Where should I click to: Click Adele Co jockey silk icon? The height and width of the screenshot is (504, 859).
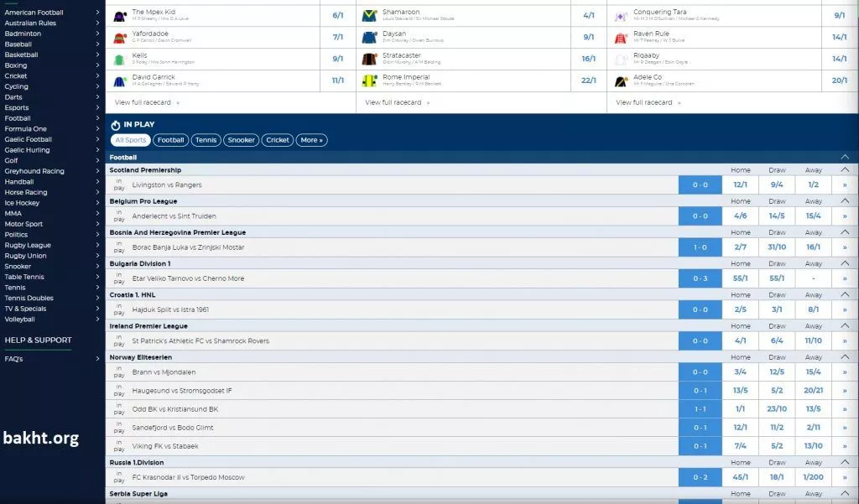tap(621, 81)
